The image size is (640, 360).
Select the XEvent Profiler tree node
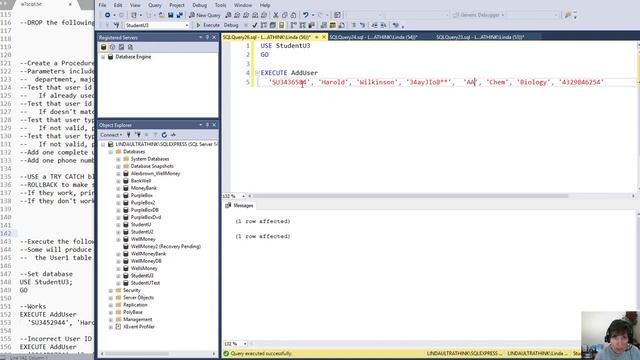(139, 327)
